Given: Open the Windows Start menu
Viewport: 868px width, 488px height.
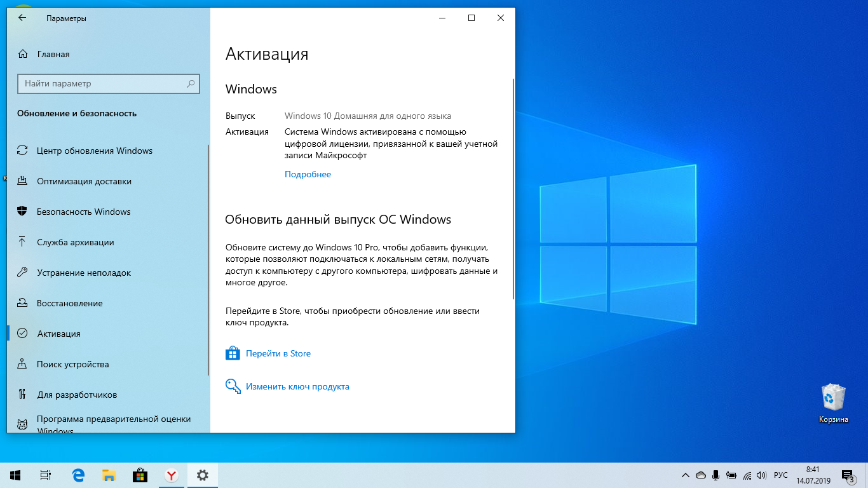Looking at the screenshot, I should [x=15, y=475].
